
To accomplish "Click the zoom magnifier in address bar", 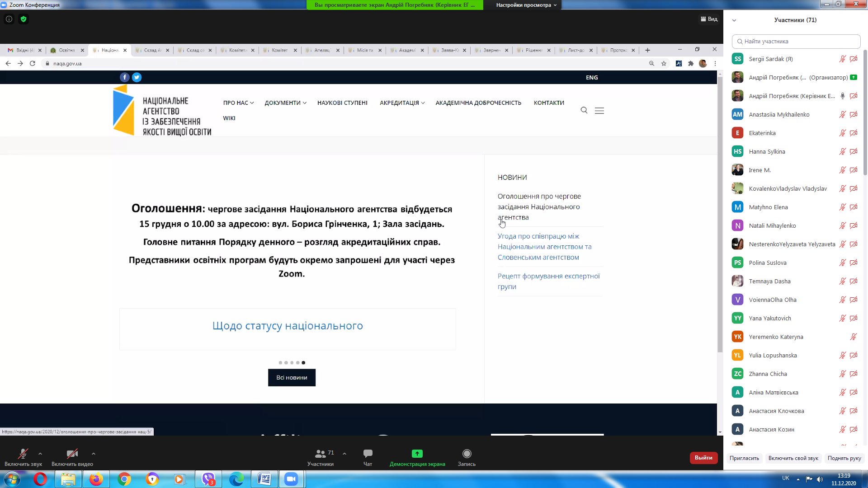I will 651,64.
